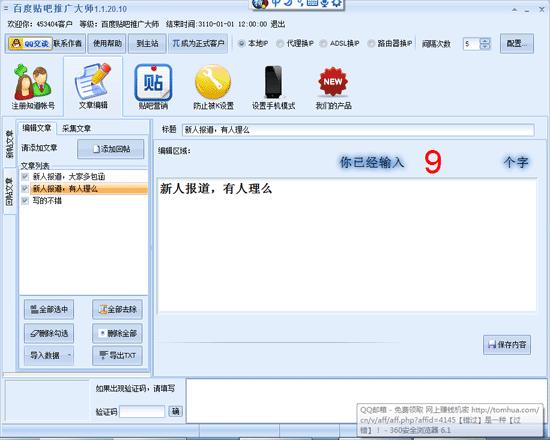Click the 导出TXT button

point(117,356)
